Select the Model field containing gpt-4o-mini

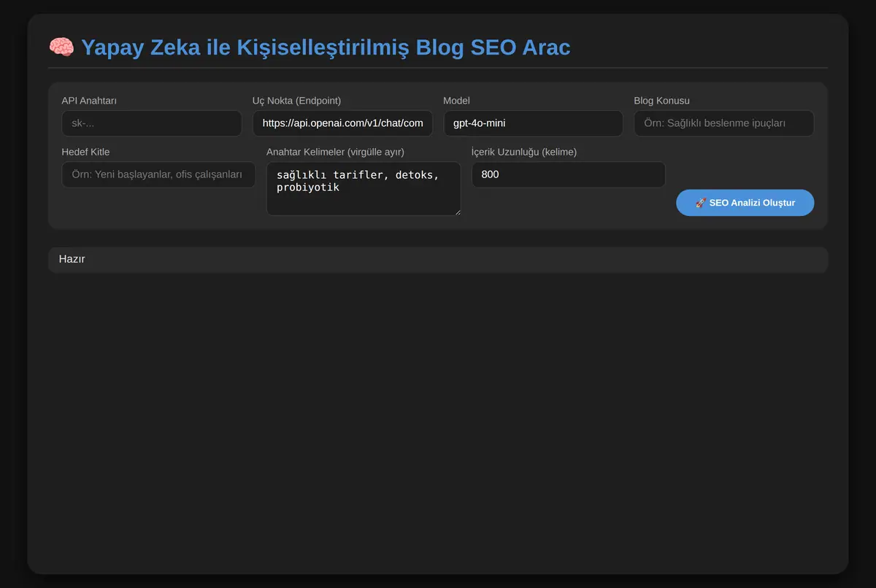(x=534, y=123)
